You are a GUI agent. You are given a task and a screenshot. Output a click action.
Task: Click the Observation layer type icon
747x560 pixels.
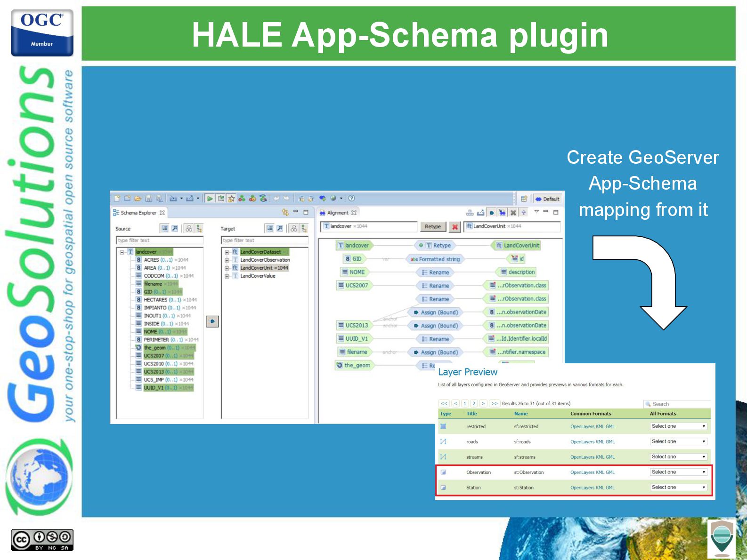[x=443, y=472]
